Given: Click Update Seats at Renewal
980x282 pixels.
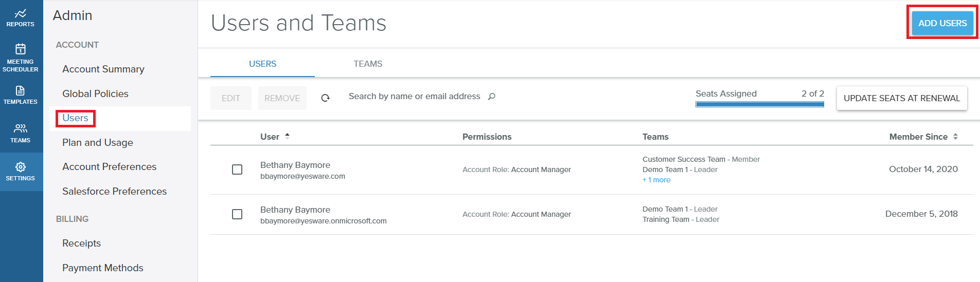Looking at the screenshot, I should 902,98.
